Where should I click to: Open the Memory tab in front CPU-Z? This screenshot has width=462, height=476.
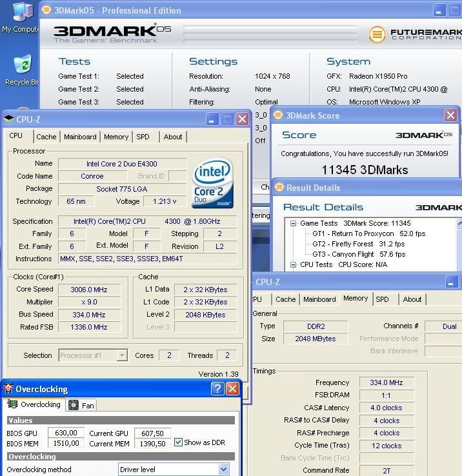[116, 137]
